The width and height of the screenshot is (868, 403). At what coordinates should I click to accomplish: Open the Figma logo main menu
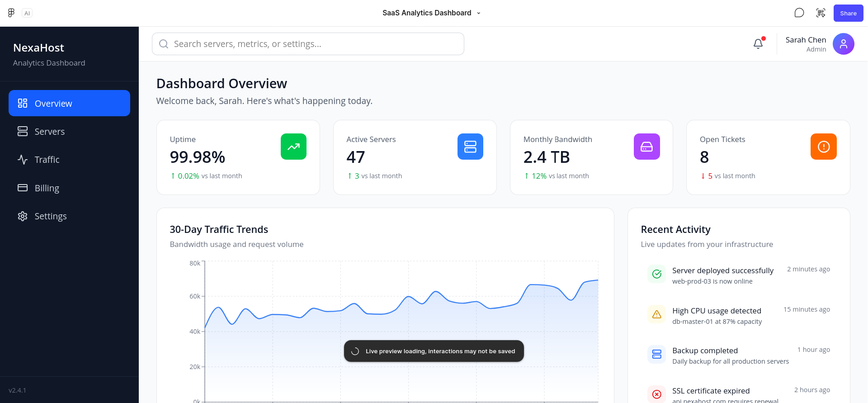(11, 13)
